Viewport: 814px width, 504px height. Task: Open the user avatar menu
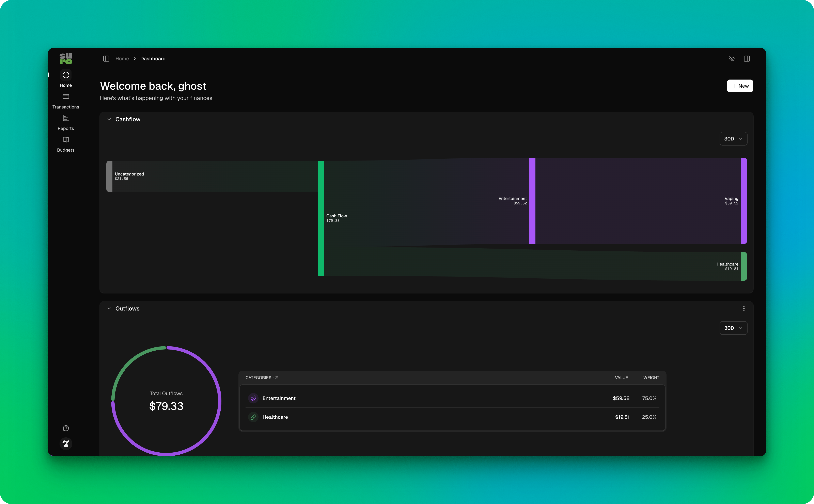[66, 444]
